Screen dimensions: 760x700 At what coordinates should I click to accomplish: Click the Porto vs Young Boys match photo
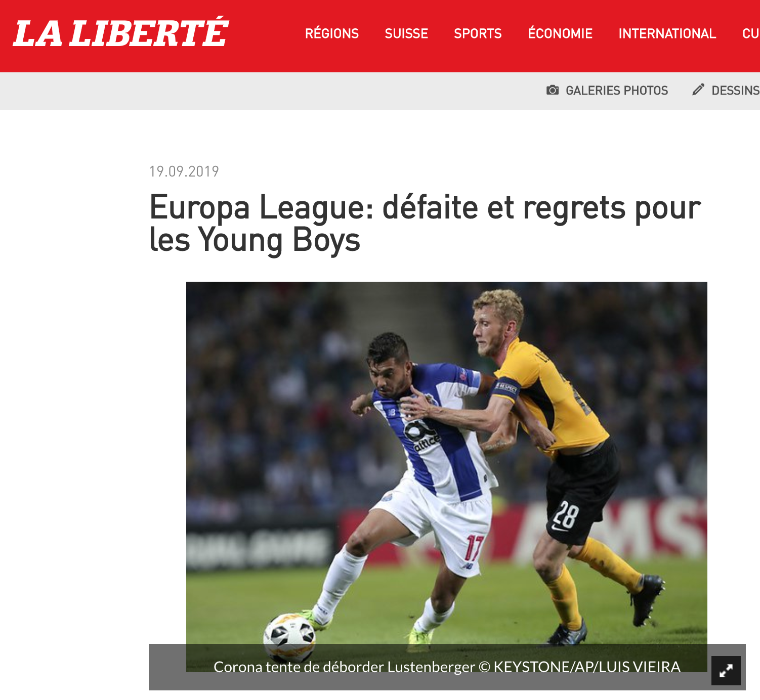(447, 463)
